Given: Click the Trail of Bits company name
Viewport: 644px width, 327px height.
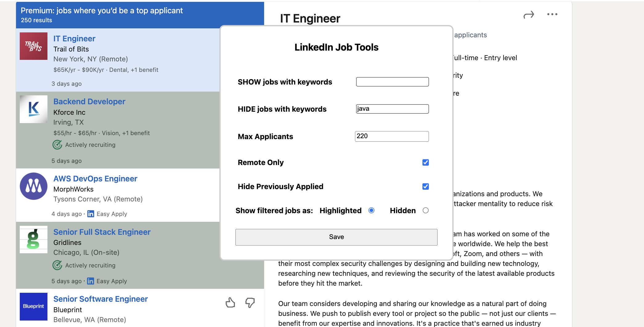Looking at the screenshot, I should pyautogui.click(x=71, y=49).
